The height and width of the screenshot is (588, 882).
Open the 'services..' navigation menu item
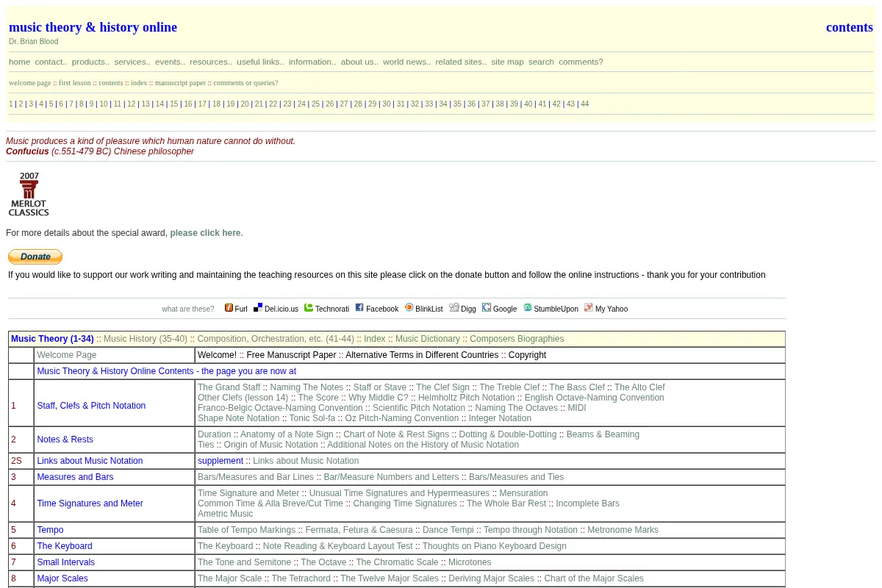coord(132,62)
